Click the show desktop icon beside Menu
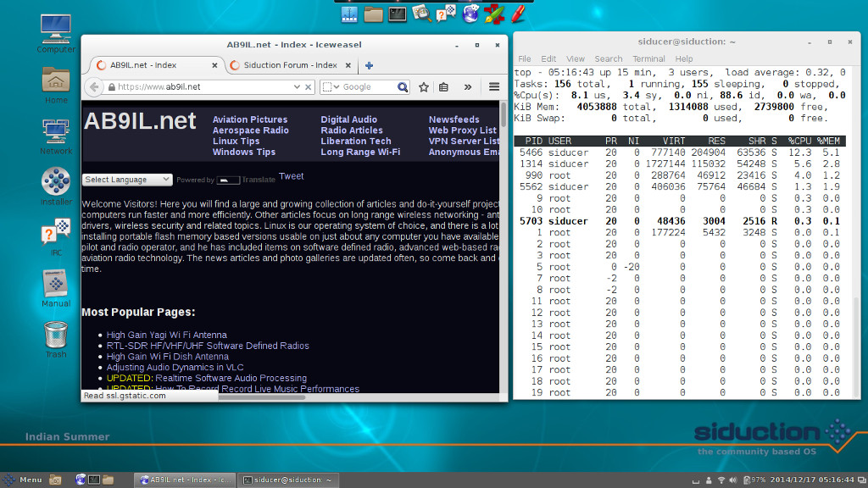 [x=55, y=480]
